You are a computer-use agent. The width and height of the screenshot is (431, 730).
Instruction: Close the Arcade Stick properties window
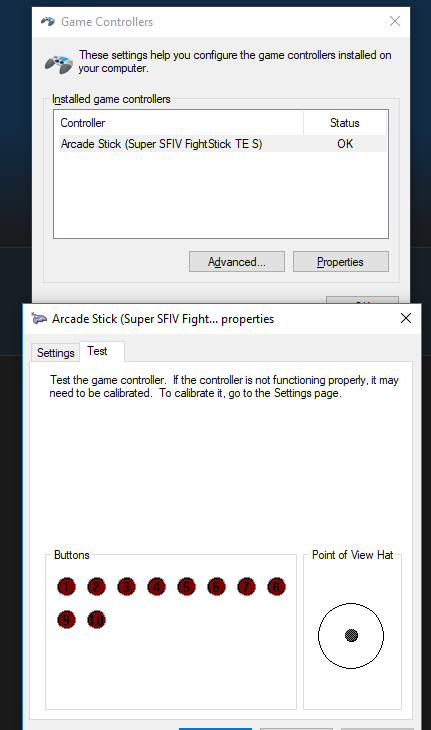(x=406, y=318)
